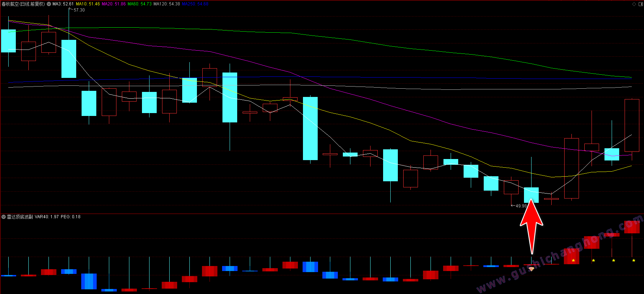Select the yellow MA10: 51.46 label
The image size is (644, 294).
pyautogui.click(x=88, y=4)
